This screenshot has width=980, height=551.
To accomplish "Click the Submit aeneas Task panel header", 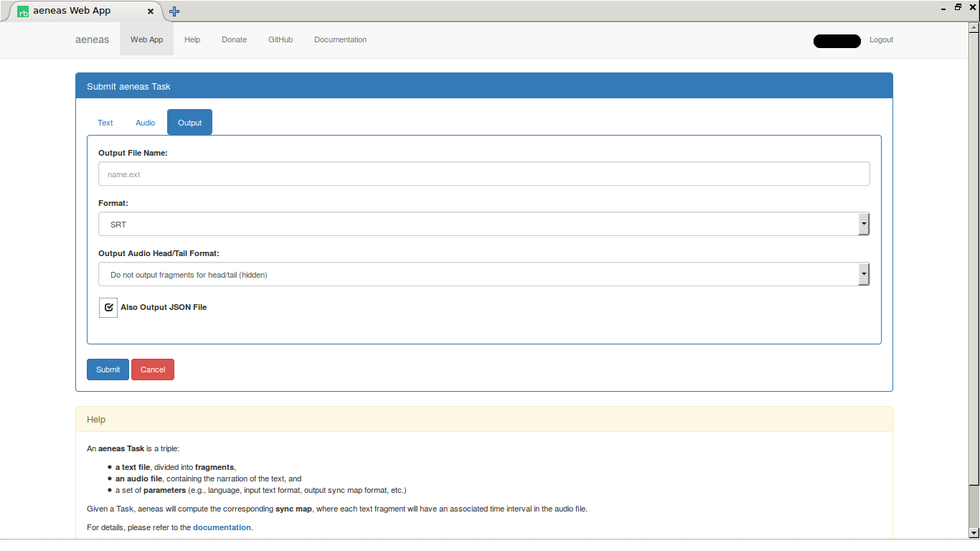I will (x=484, y=86).
